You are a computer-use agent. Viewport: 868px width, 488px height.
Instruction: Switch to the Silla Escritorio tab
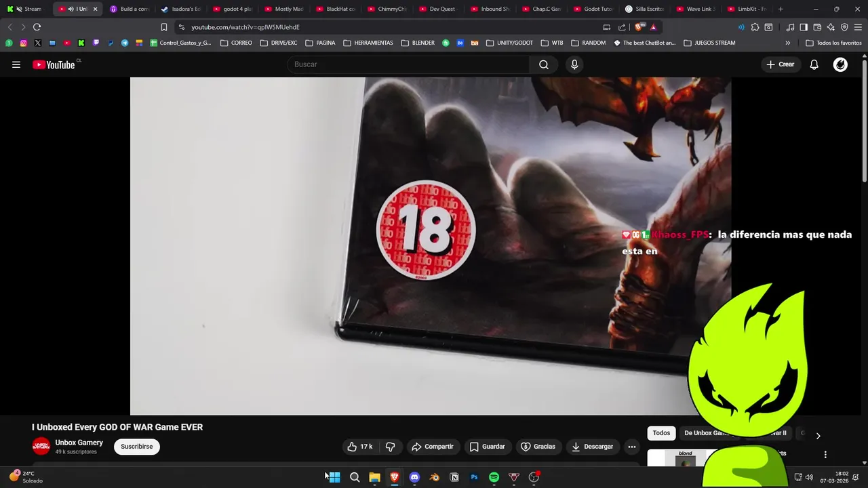[644, 9]
